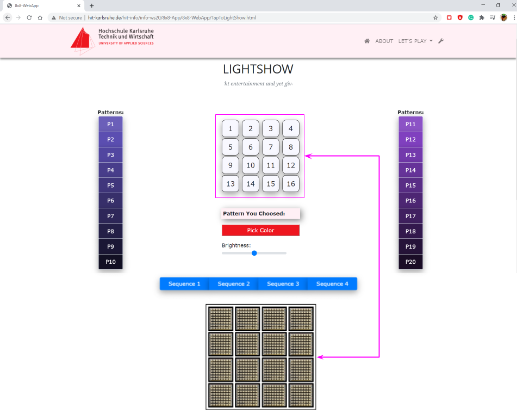Toggle matrix tile number 6

pyautogui.click(x=251, y=147)
